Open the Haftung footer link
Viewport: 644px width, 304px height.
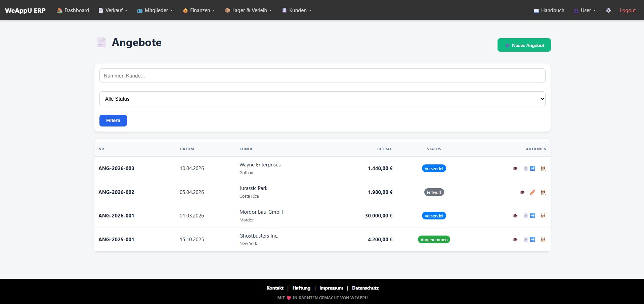[x=301, y=288]
